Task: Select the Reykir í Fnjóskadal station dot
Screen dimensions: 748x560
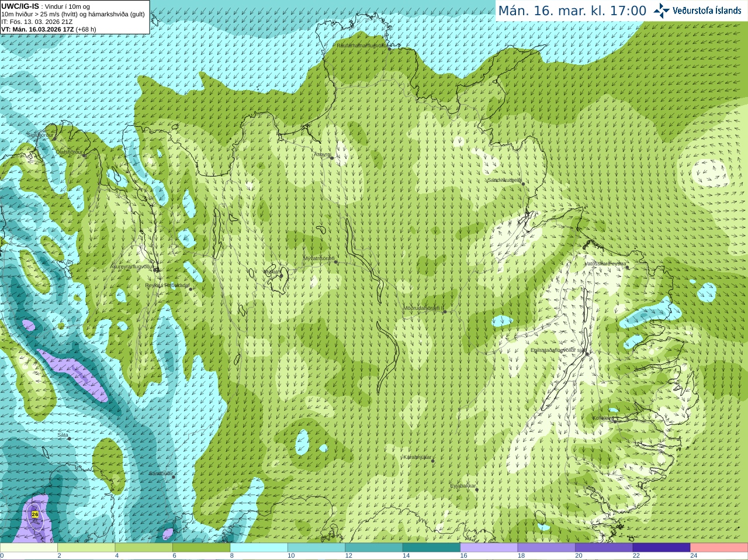Action: [190, 289]
